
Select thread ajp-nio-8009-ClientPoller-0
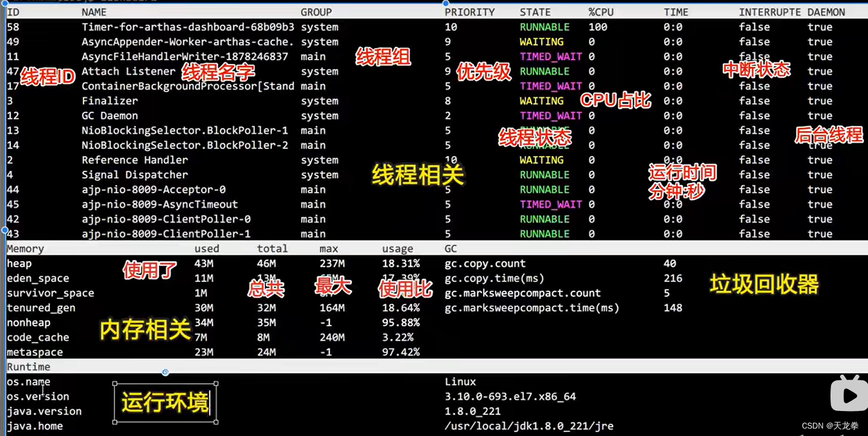tap(166, 219)
